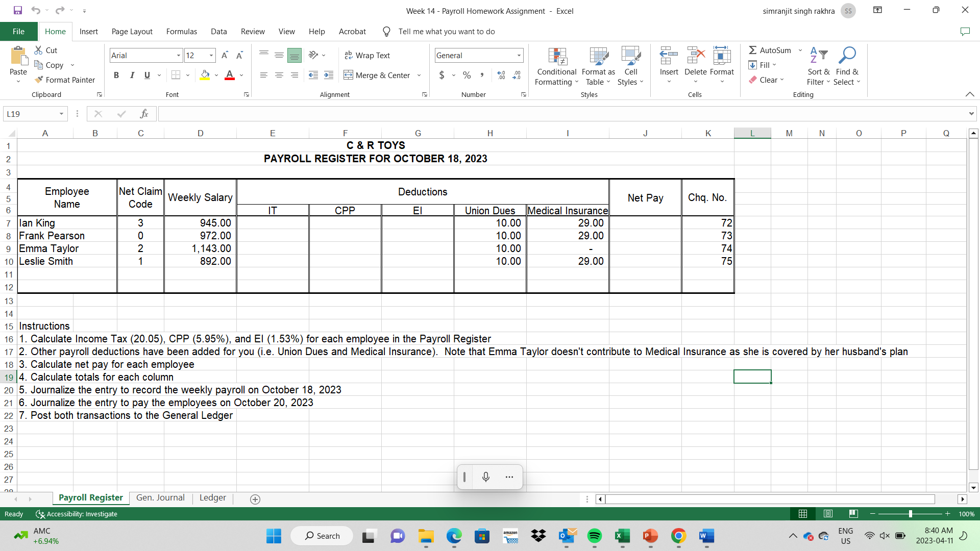Click the Format as Table icon
This screenshot has height=551, width=980.
[598, 57]
